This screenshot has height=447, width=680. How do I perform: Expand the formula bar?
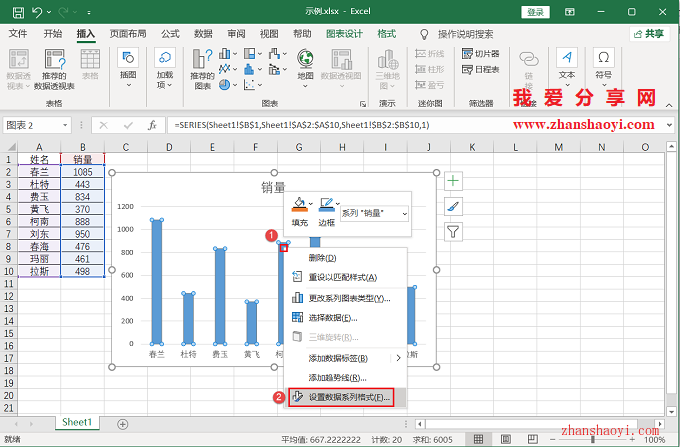(x=669, y=125)
